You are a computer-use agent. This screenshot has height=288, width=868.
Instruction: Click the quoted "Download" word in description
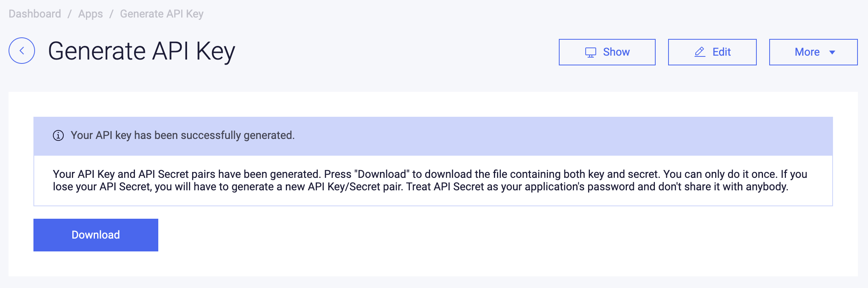coord(382,174)
